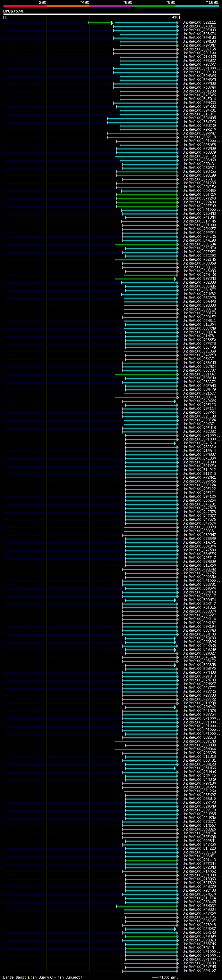
Task: Click the label UniRef100_Q49XV6
Action: pos(199,401)
